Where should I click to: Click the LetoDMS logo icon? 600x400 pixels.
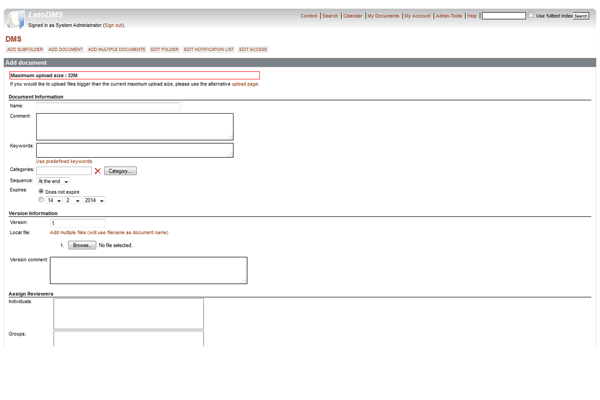point(17,17)
